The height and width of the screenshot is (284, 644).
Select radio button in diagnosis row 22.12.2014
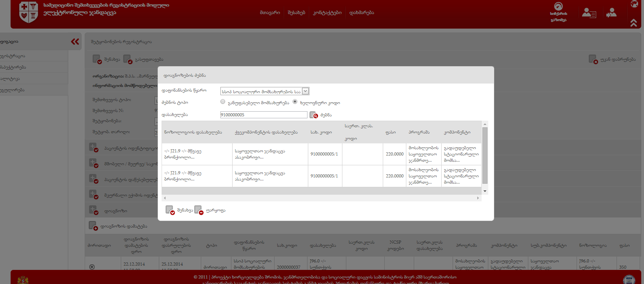tap(92, 267)
